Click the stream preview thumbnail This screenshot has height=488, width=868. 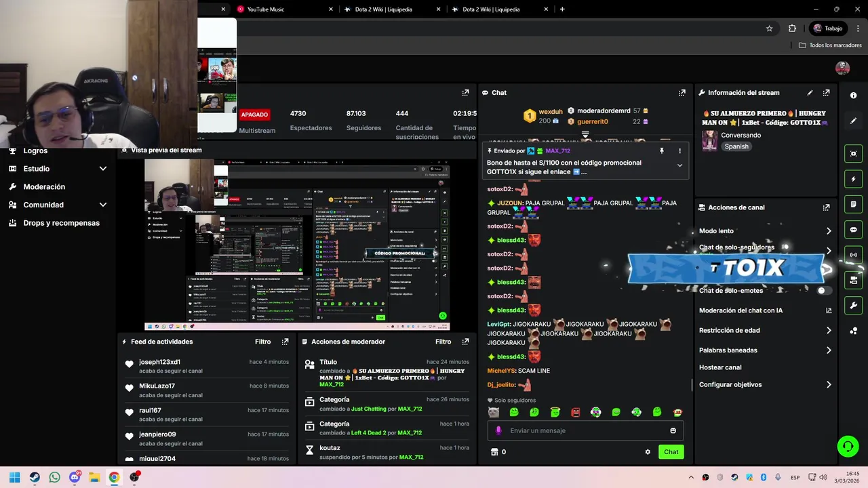tap(297, 245)
